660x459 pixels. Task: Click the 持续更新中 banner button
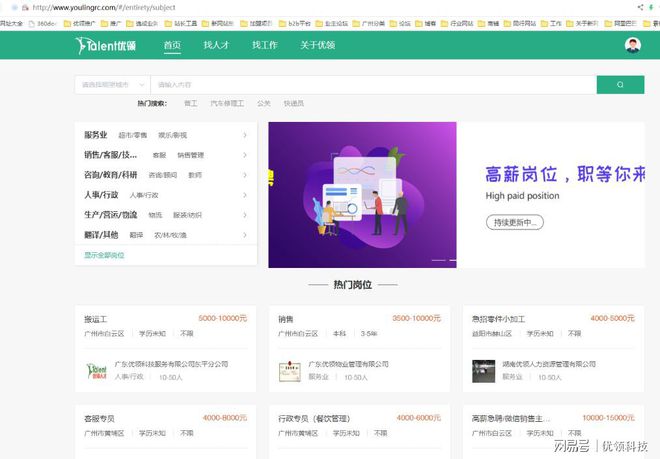click(515, 222)
